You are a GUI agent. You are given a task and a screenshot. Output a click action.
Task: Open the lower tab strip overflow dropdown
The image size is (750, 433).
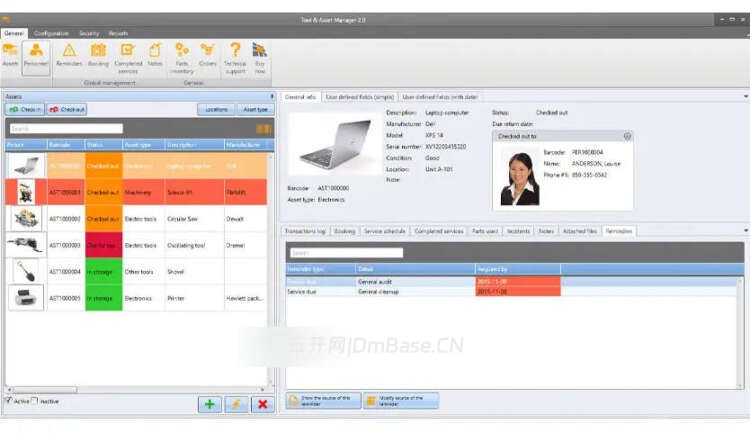[x=744, y=231]
